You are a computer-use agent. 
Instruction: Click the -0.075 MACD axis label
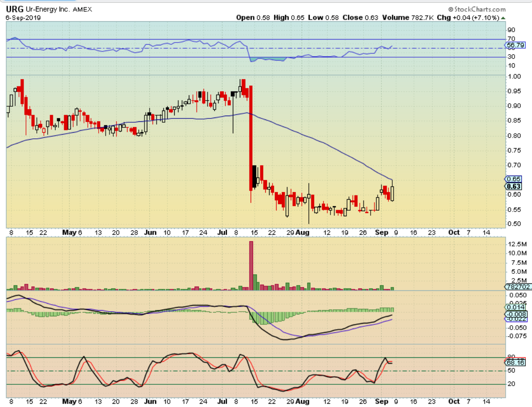click(516, 336)
